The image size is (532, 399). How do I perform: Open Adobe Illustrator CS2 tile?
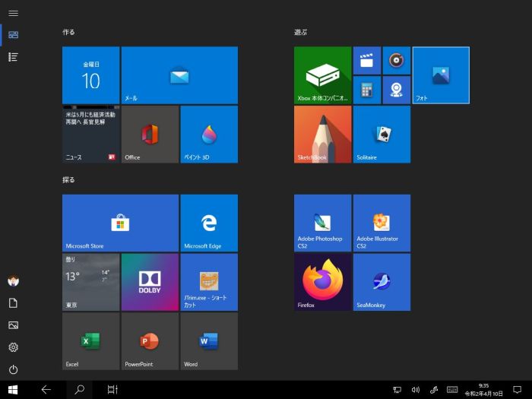382,223
